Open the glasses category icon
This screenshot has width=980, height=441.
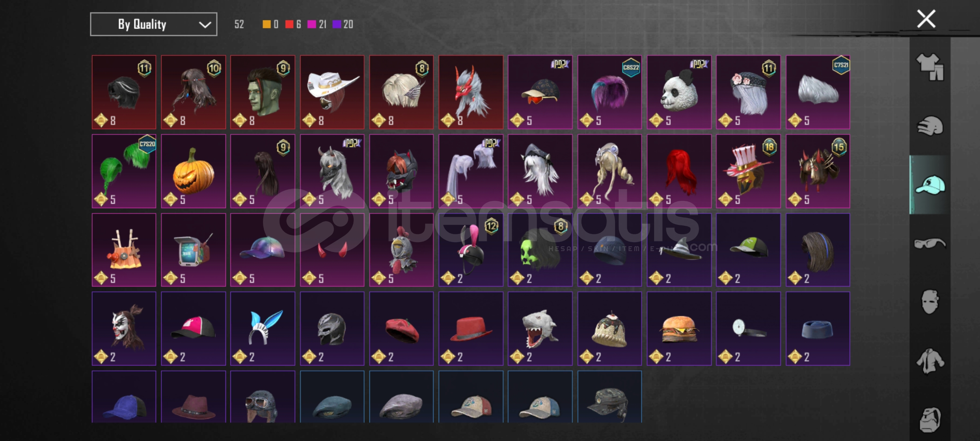tap(930, 243)
